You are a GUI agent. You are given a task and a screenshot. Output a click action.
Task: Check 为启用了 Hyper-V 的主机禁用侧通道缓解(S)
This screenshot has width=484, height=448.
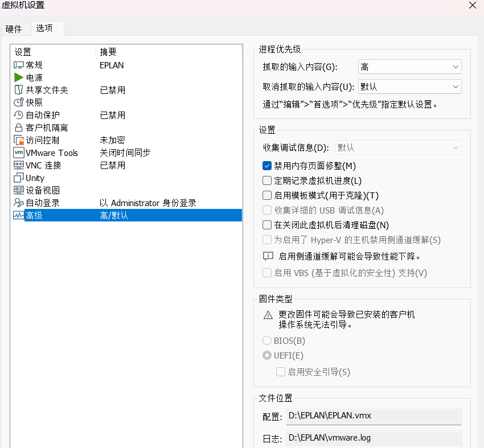[x=266, y=240]
